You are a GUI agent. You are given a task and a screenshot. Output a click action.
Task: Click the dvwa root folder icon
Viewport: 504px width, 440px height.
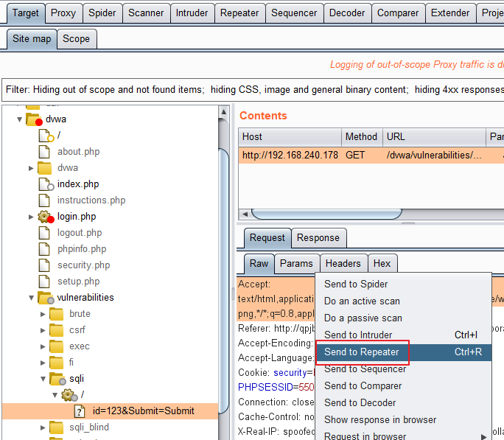pos(34,119)
